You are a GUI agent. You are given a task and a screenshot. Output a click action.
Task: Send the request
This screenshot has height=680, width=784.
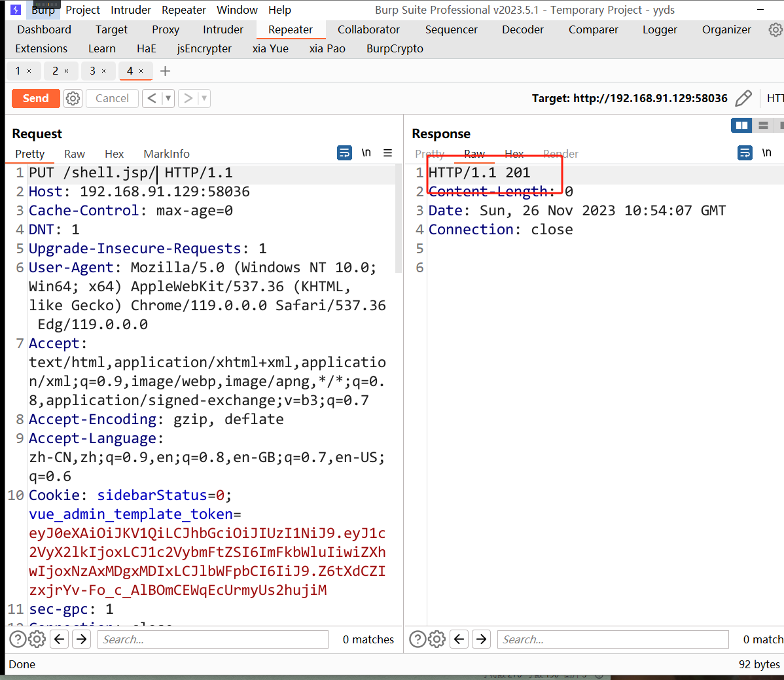click(x=36, y=99)
